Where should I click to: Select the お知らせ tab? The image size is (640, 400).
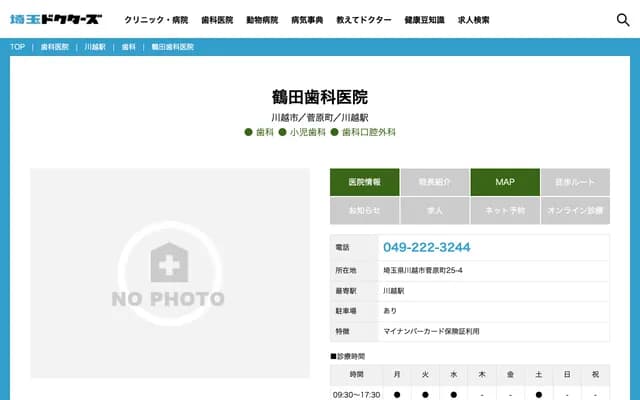click(x=364, y=211)
